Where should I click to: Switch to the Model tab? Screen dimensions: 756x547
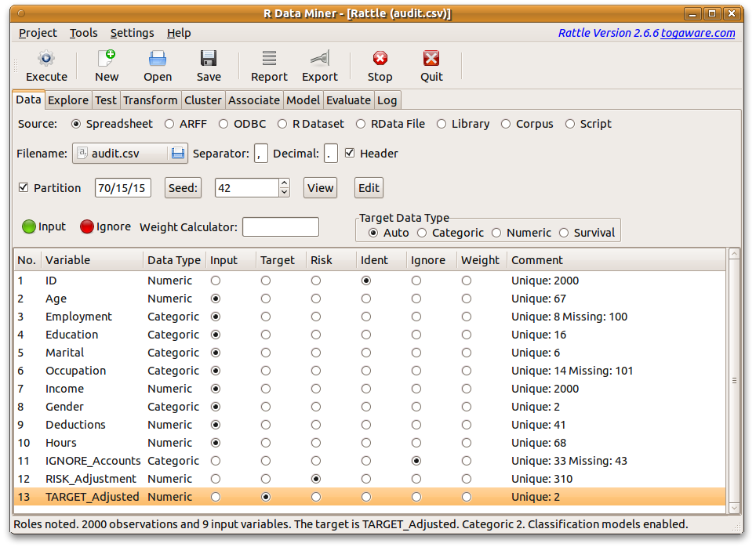(303, 100)
